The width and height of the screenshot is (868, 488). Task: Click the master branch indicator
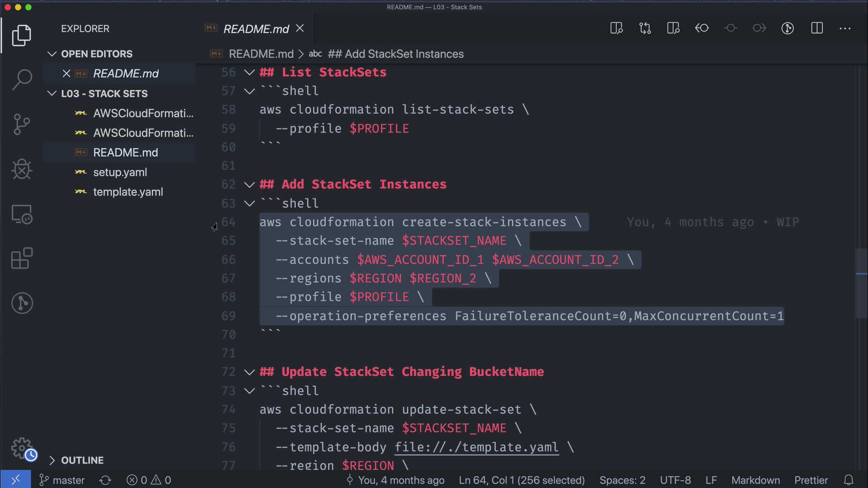[62, 480]
